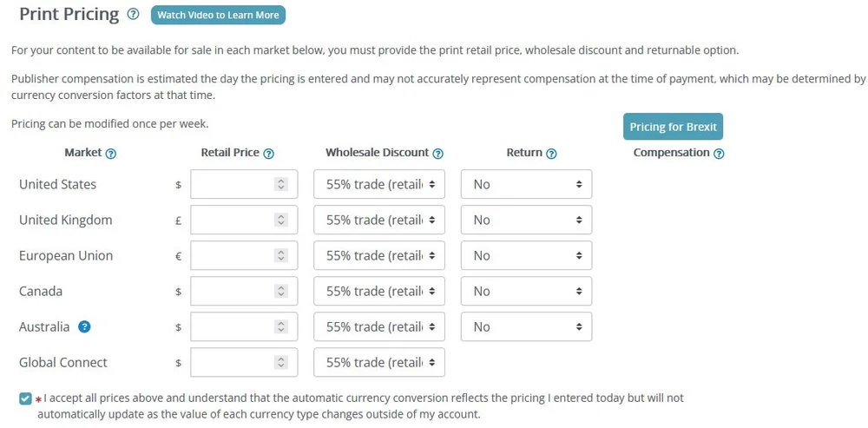Open the Compensation help icon
The height and width of the screenshot is (428, 868).
tap(719, 154)
